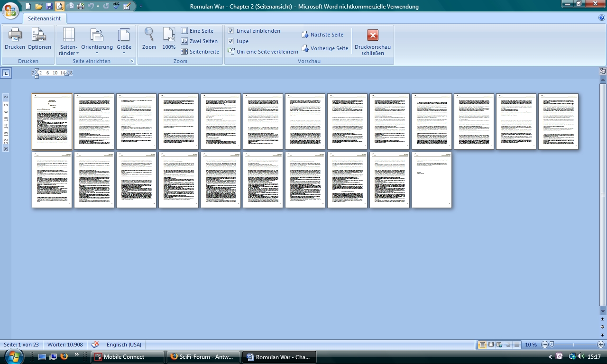Toggle the Lineal einblenden checkbox

click(231, 31)
